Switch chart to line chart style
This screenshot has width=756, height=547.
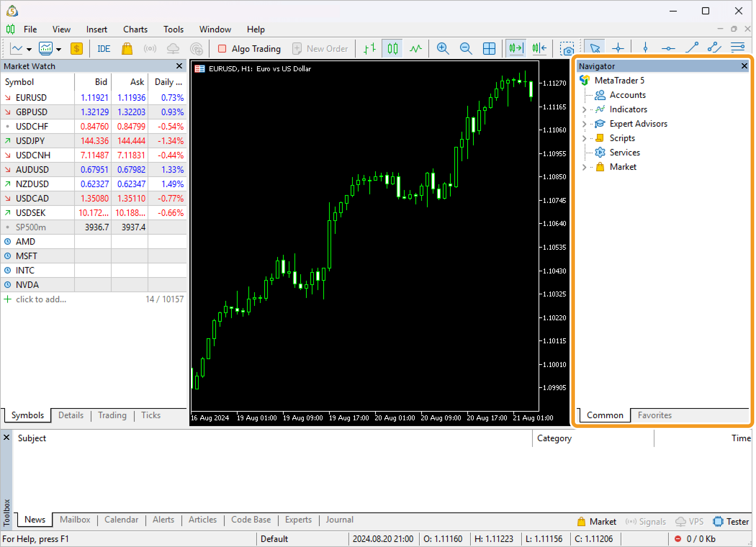tap(416, 48)
